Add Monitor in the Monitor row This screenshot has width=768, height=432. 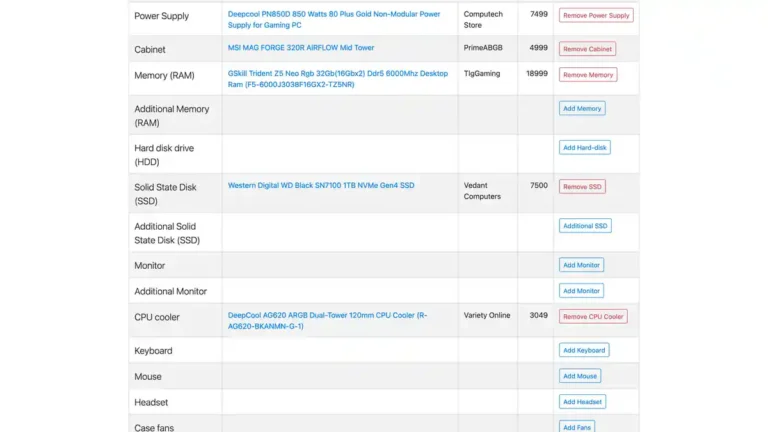581,265
